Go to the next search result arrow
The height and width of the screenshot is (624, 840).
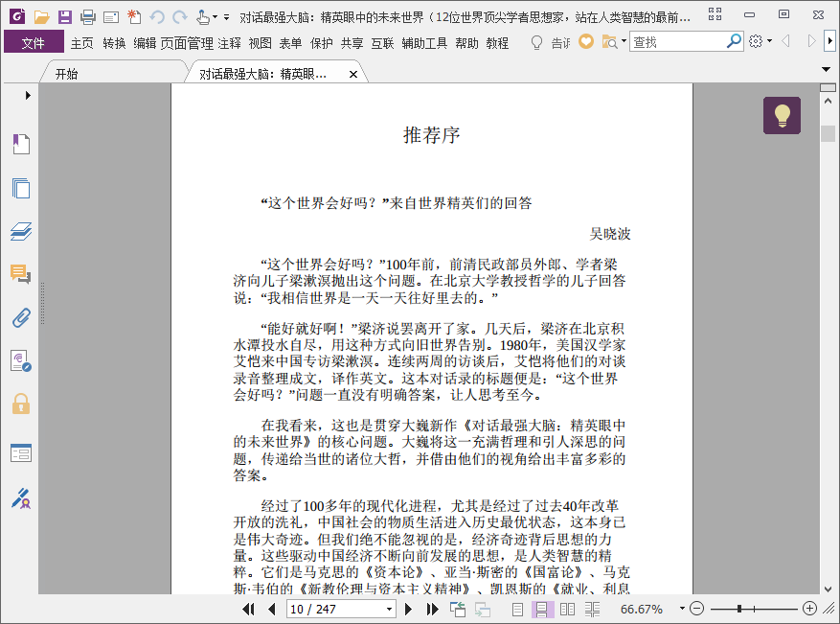coord(811,41)
